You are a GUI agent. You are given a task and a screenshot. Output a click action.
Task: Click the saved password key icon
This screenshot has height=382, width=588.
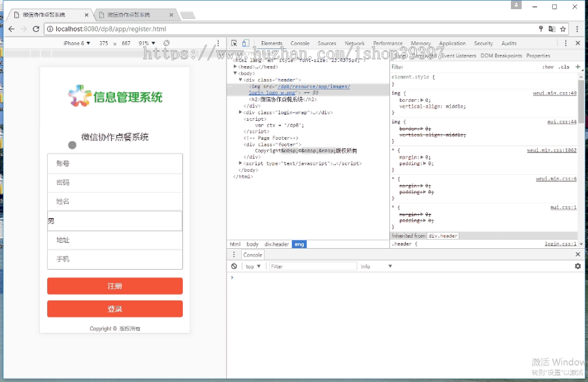tap(541, 29)
